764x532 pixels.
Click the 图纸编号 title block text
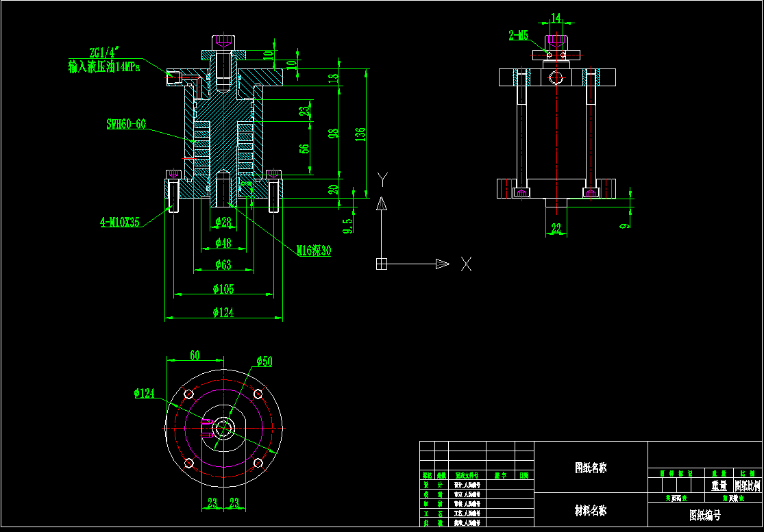coord(705,516)
